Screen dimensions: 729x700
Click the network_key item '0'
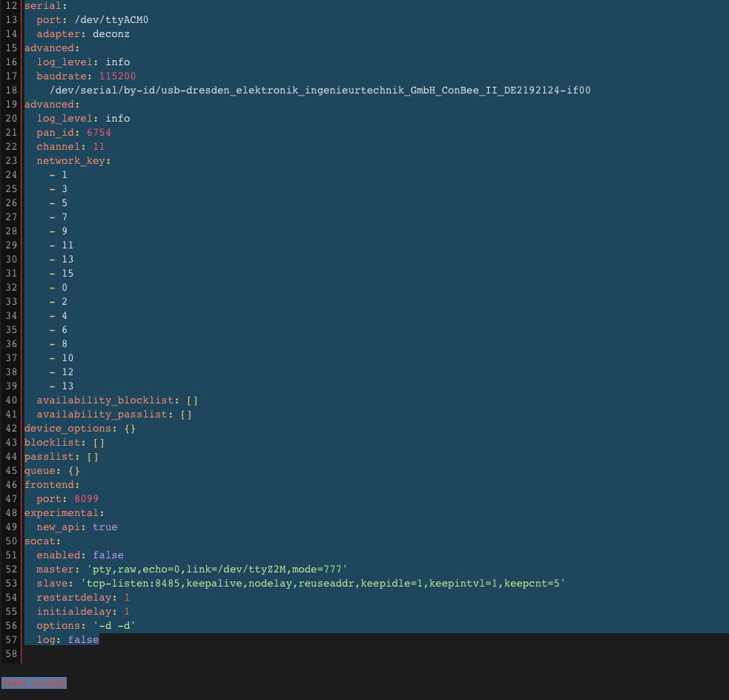click(x=65, y=287)
